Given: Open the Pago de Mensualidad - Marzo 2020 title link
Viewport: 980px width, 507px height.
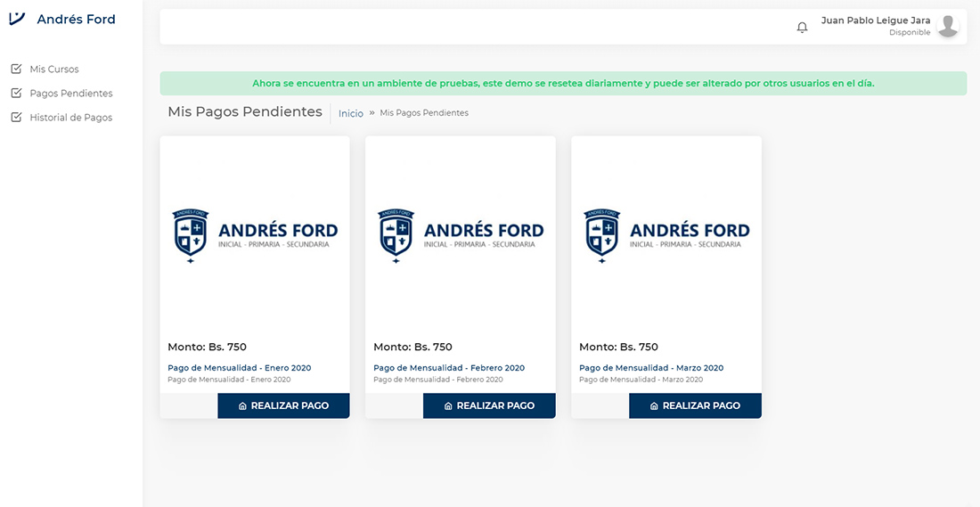Looking at the screenshot, I should pyautogui.click(x=651, y=368).
